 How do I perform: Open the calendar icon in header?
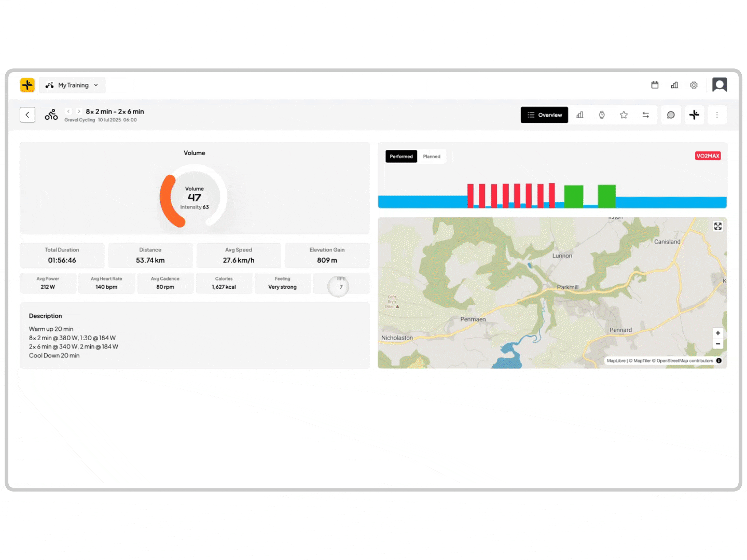tap(655, 85)
